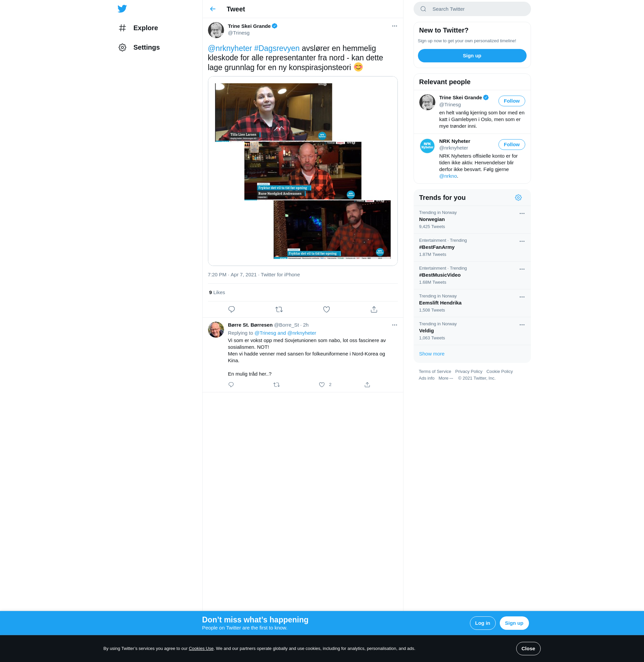Image resolution: width=644 pixels, height=662 pixels.
Task: Like Børre St. Børresen's reply
Action: pos(322,385)
